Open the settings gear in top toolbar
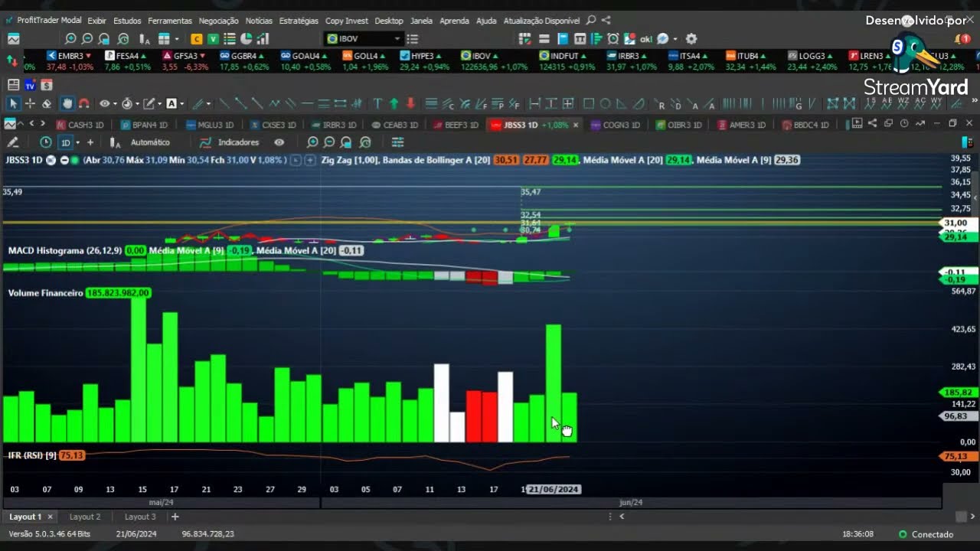 click(x=691, y=38)
